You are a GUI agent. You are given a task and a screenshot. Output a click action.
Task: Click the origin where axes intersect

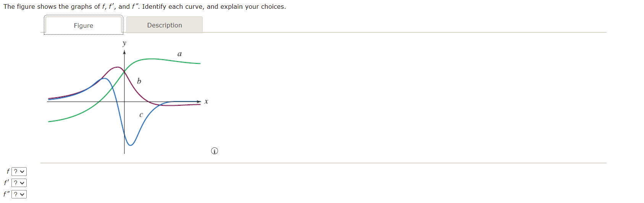(124, 102)
